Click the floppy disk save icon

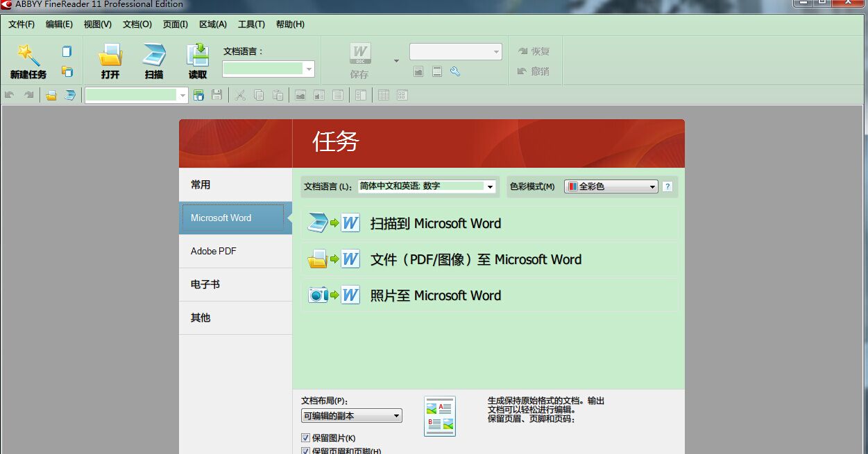(217, 95)
